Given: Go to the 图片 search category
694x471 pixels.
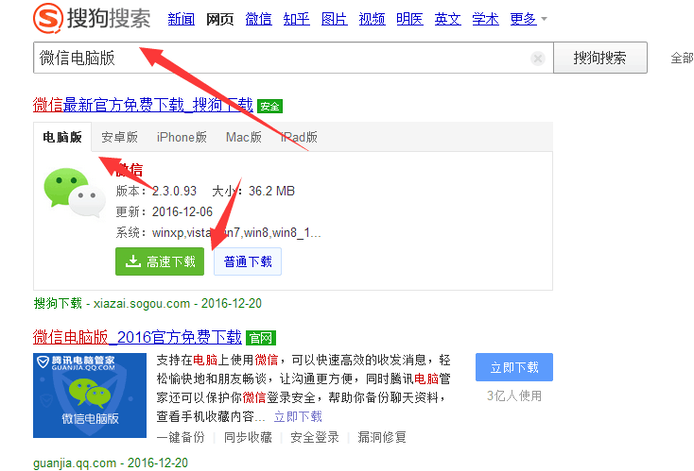Looking at the screenshot, I should [335, 19].
